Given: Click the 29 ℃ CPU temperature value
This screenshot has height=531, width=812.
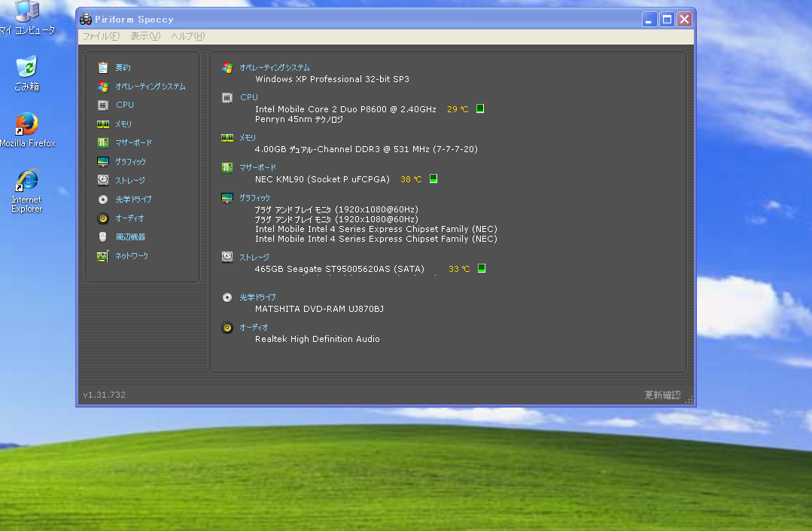Looking at the screenshot, I should tap(458, 109).
